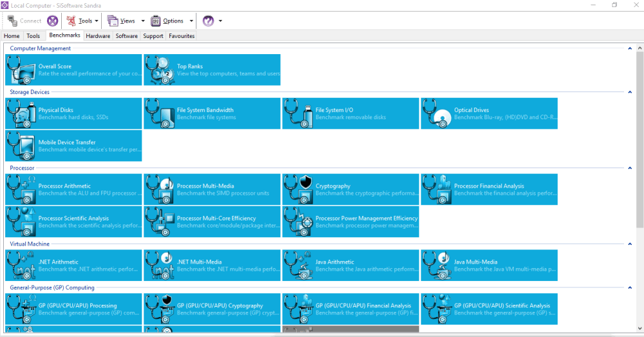Image resolution: width=644 pixels, height=337 pixels.
Task: Open the File System I/O benchmark icon
Action: tap(299, 113)
